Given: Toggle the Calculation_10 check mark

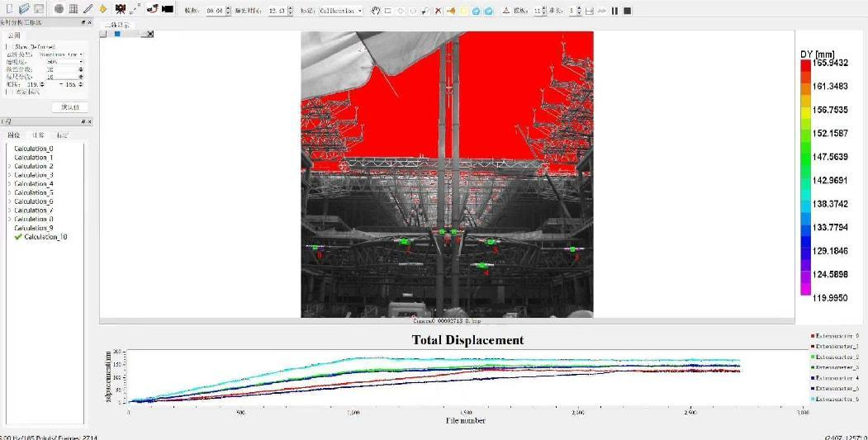Looking at the screenshot, I should coord(17,237).
